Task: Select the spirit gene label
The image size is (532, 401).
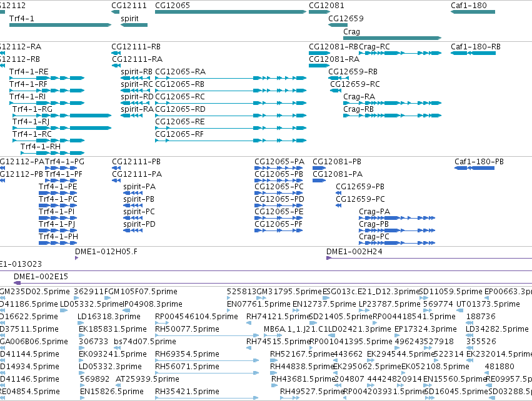Action: pos(129,19)
